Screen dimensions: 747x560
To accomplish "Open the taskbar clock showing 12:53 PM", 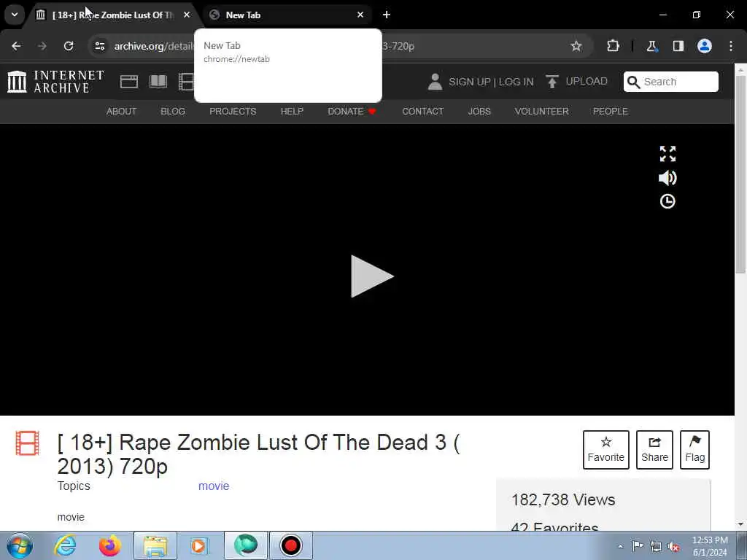I will coord(710,546).
